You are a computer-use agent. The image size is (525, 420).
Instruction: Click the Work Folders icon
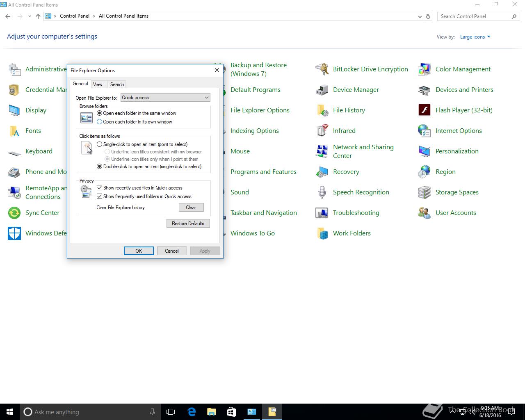point(322,233)
